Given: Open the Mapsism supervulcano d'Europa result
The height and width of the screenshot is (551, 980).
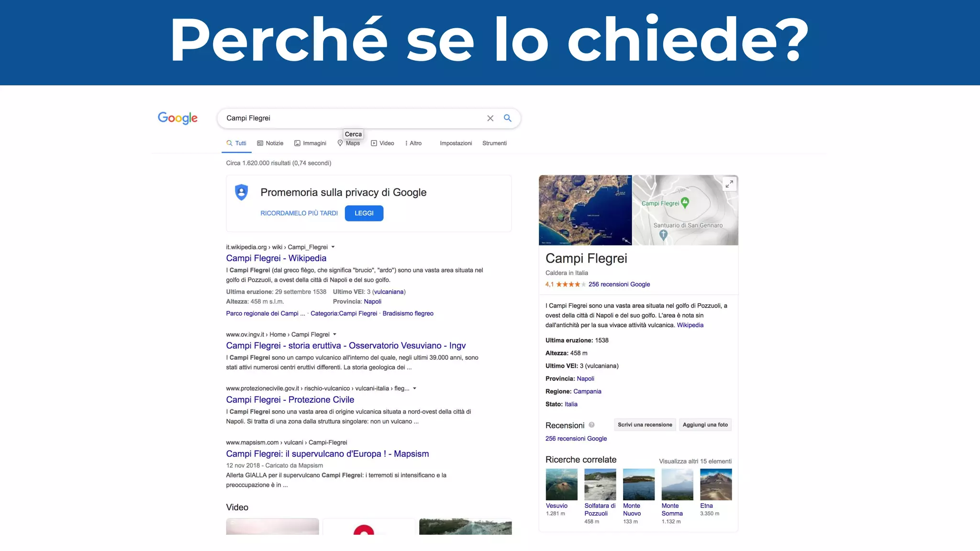Looking at the screenshot, I should point(327,454).
